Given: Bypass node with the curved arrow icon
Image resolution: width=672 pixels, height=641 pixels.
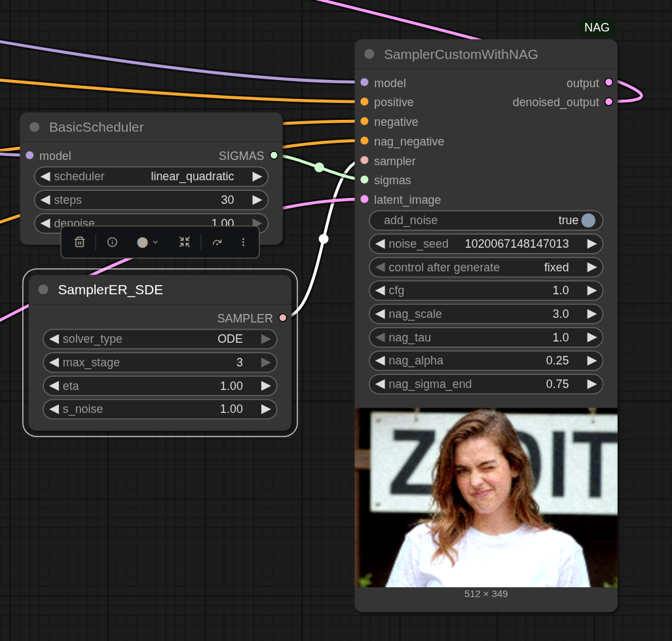Looking at the screenshot, I should [x=217, y=243].
